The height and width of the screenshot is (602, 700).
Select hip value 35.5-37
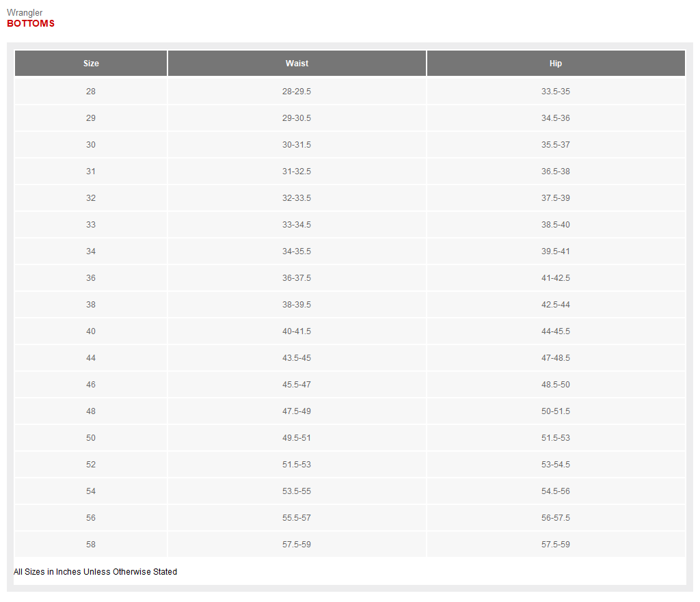(x=556, y=145)
